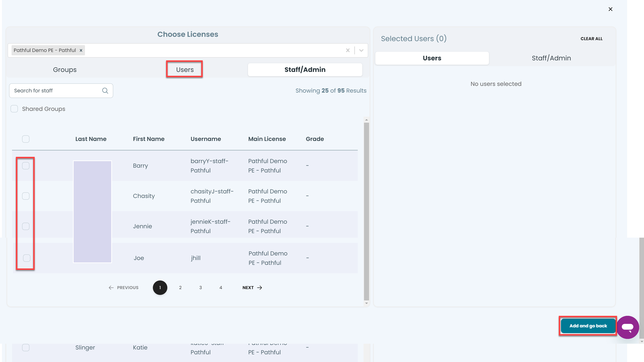Image resolution: width=644 pixels, height=362 pixels.
Task: Close the dialog with the X icon
Action: click(x=610, y=9)
